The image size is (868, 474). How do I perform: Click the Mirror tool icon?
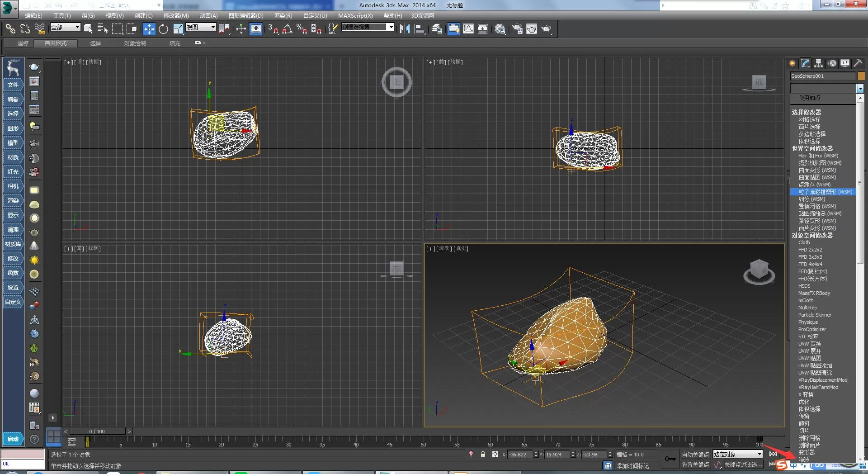(405, 28)
